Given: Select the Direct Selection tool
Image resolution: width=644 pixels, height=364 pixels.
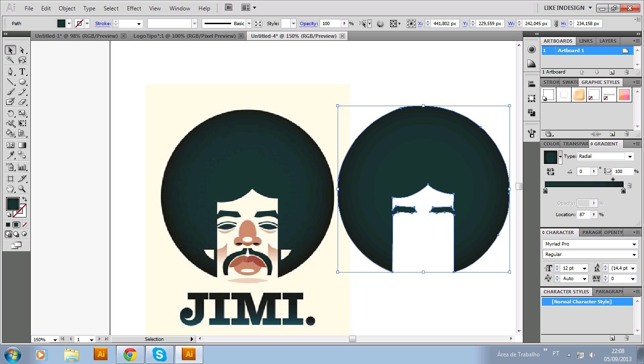Looking at the screenshot, I should pos(22,50).
